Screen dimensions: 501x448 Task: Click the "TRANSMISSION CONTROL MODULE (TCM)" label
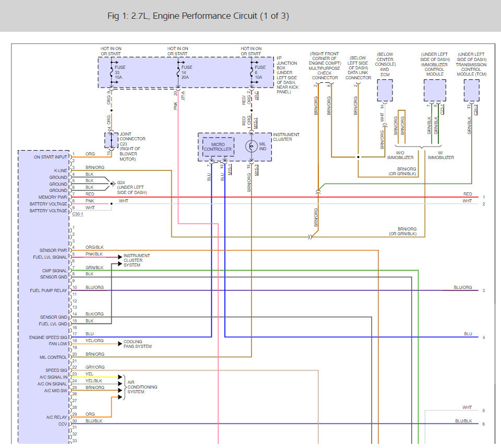pos(471,69)
